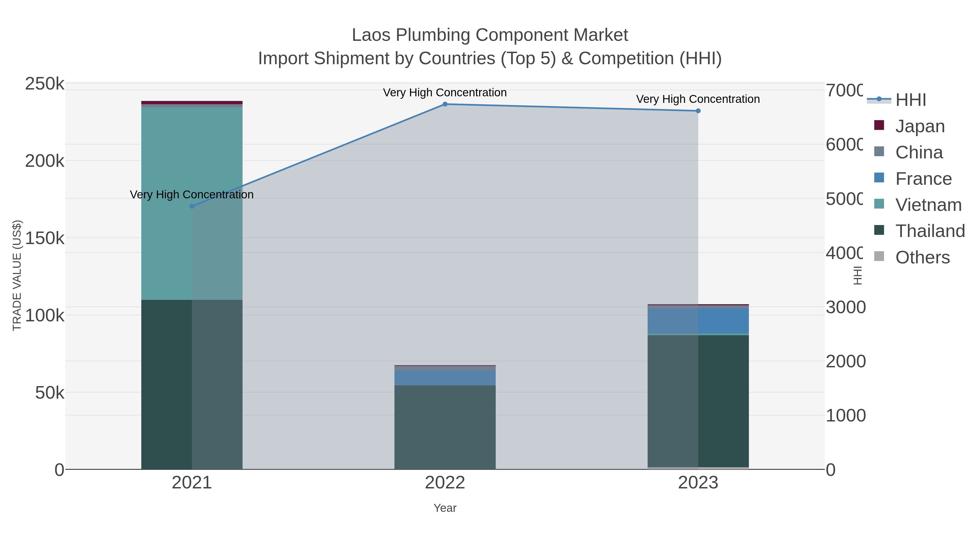Viewport: 980px width, 551px height.
Task: Click the France blue legend swatch
Action: [879, 178]
